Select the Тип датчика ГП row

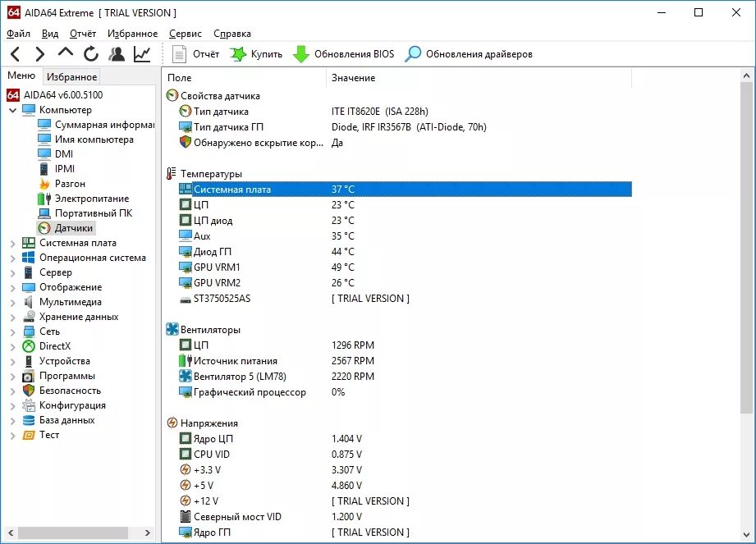click(x=405, y=127)
